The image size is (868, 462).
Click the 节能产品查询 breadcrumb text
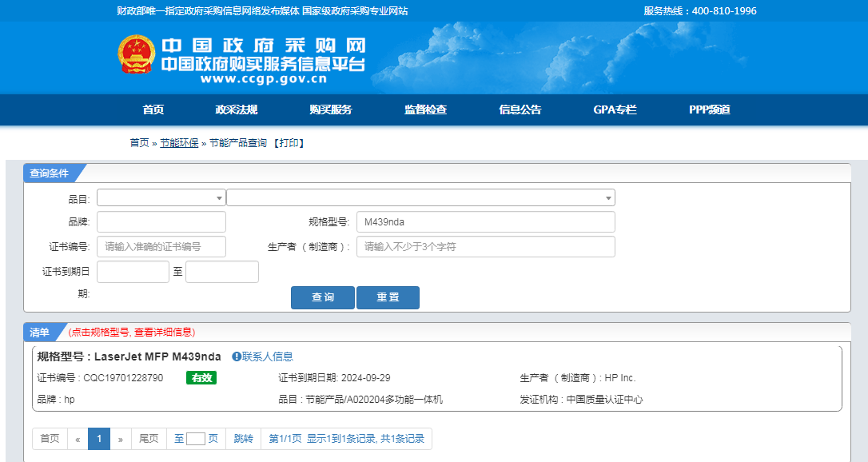(238, 143)
